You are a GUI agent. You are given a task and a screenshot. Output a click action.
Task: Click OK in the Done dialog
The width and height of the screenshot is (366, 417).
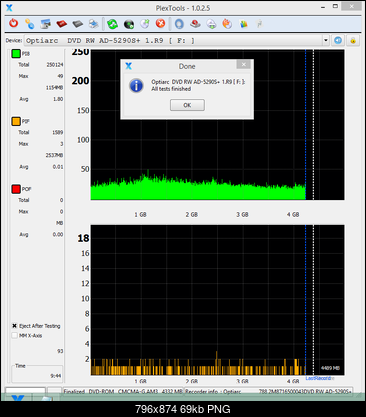(187, 105)
